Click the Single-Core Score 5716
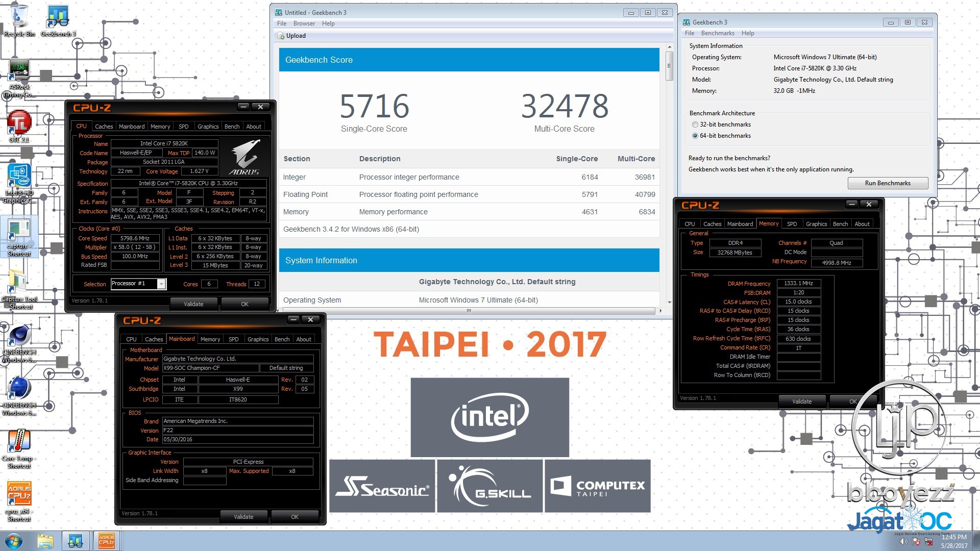Screen dimensions: 980x551 pyautogui.click(x=374, y=106)
